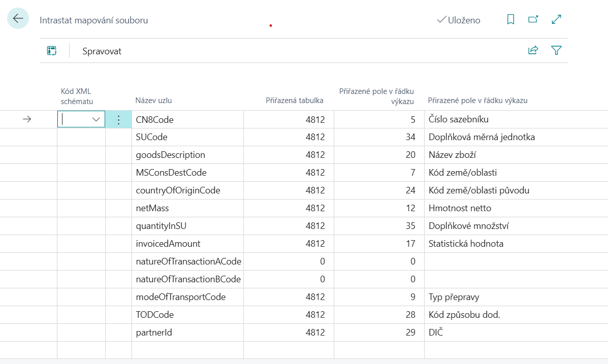Select the modeOfTransportCode node
The width and height of the screenshot is (608, 364).
(180, 297)
